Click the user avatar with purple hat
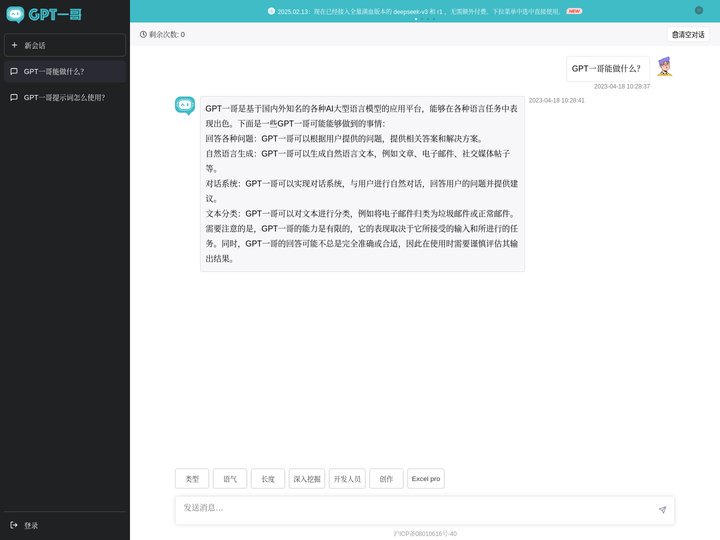The width and height of the screenshot is (720, 540). 664,67
